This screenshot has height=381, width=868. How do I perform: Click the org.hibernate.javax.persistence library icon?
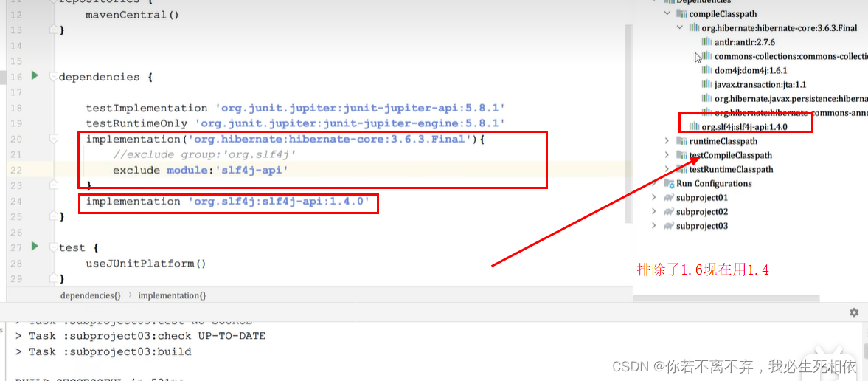point(706,98)
